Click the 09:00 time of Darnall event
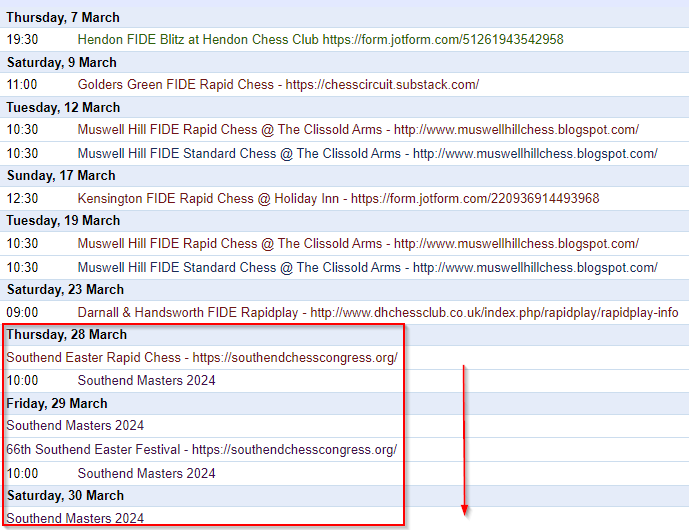Image resolution: width=689 pixels, height=530 pixels. click(22, 312)
